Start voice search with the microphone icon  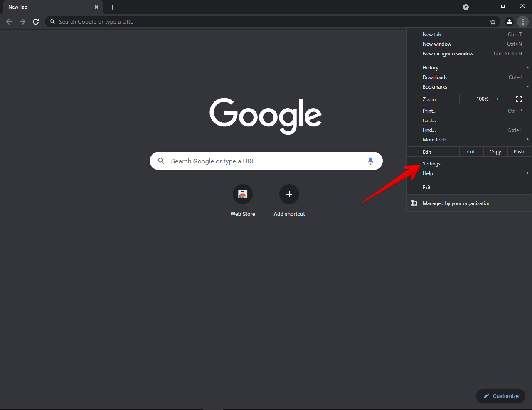[370, 161]
